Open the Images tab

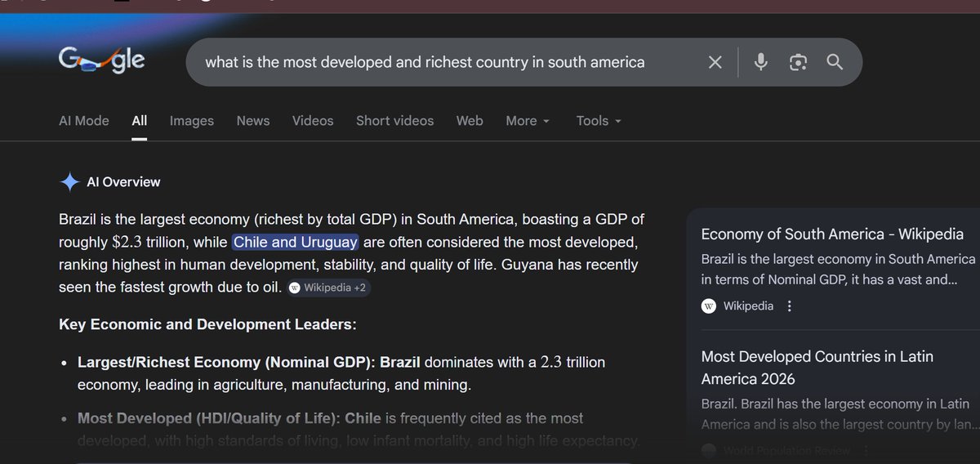click(192, 120)
